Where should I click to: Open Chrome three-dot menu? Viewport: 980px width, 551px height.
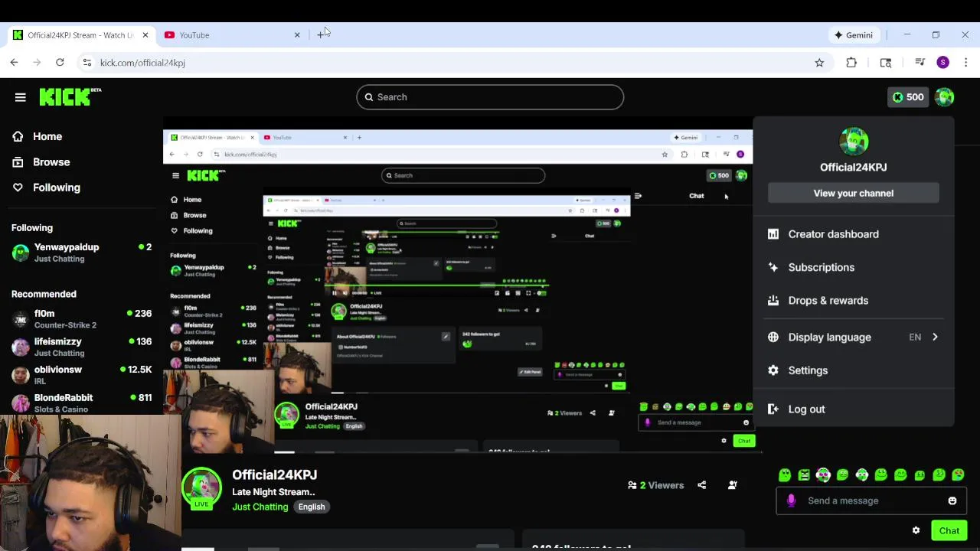click(966, 63)
